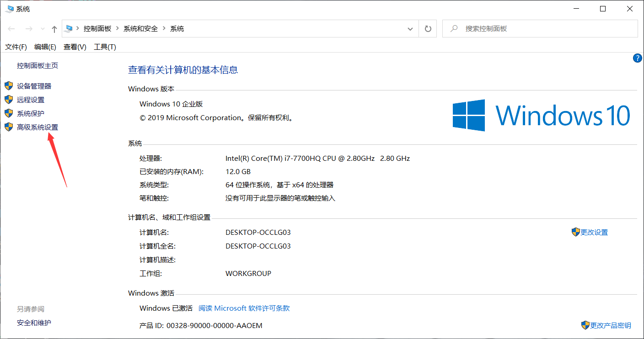Screen dimensions: 644x339
Task: Click full computer name beside 计算机全名
Action: [x=258, y=246]
